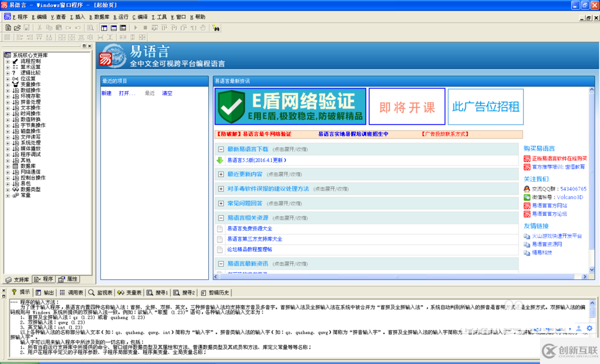Click the document icon beside 论坛精品教程整理帖
Screen dimensions: 600x364
(x=220, y=249)
